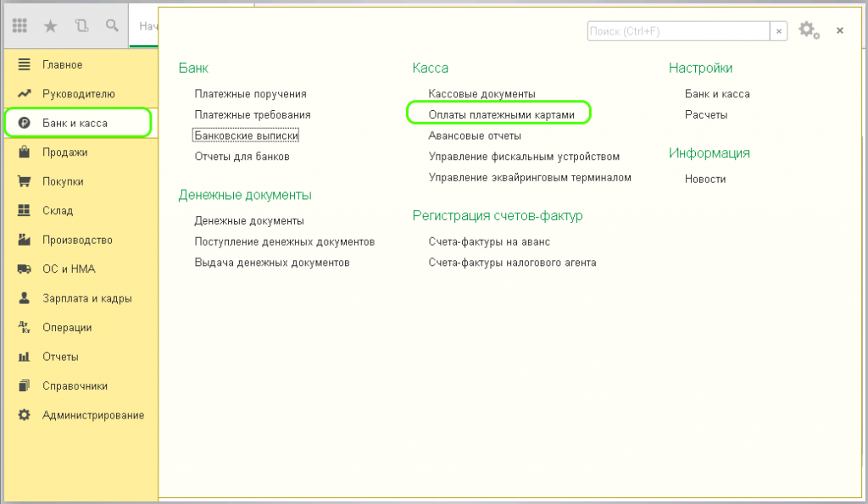
Task: Click the Склад warehouse icon
Action: point(25,211)
